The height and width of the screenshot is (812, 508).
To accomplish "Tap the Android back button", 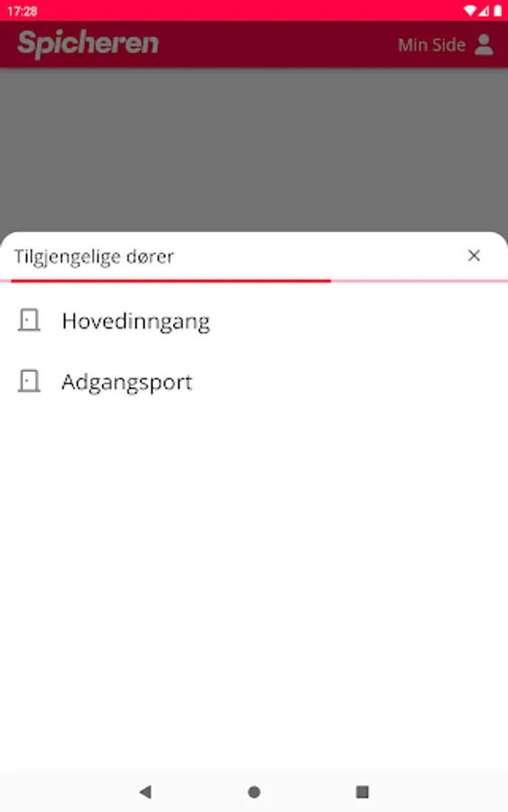I will [145, 791].
